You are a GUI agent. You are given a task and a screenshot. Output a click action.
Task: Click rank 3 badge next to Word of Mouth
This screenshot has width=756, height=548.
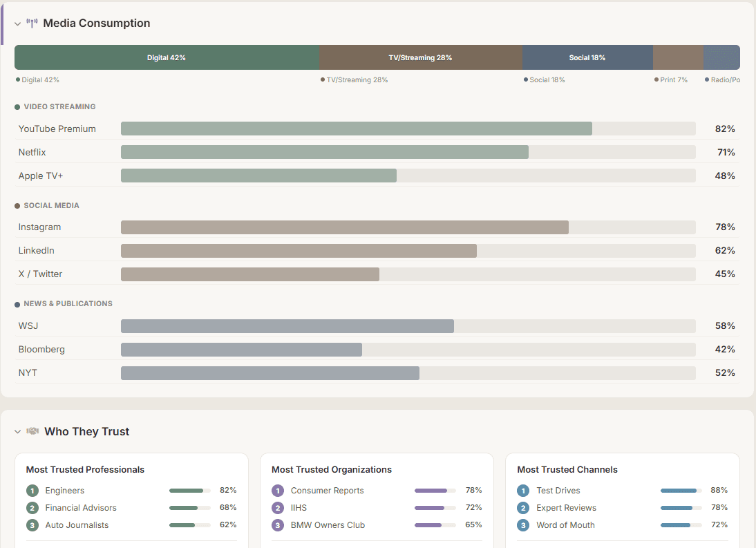coord(523,525)
